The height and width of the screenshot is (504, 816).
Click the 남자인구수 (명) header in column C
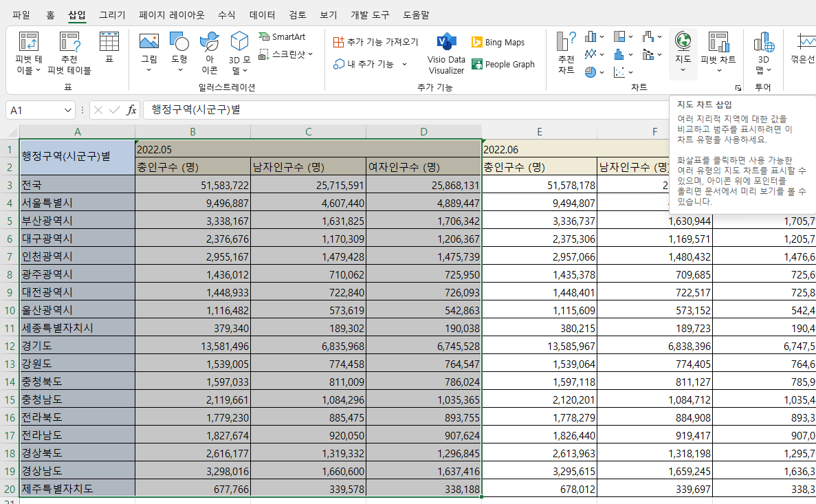tap(308, 166)
